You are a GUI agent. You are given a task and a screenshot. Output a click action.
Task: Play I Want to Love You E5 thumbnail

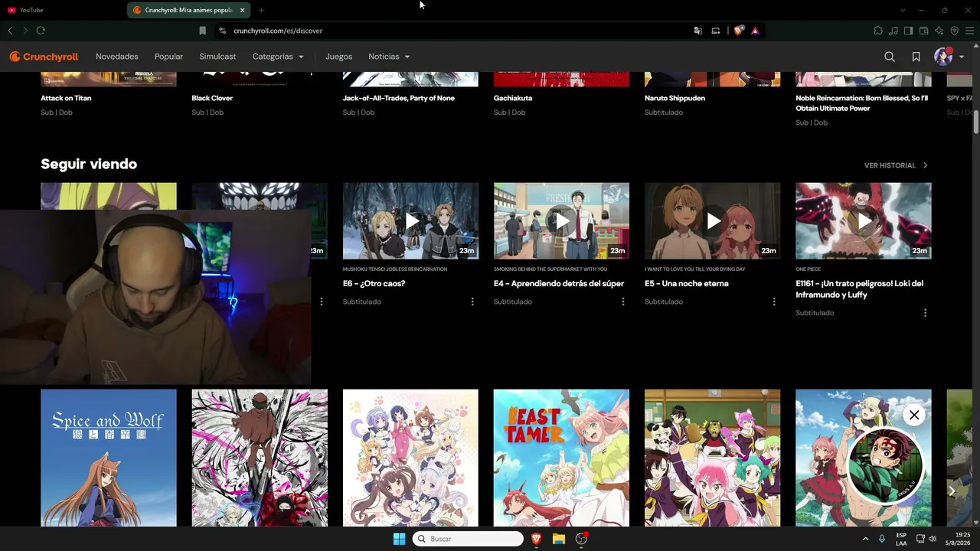712,220
